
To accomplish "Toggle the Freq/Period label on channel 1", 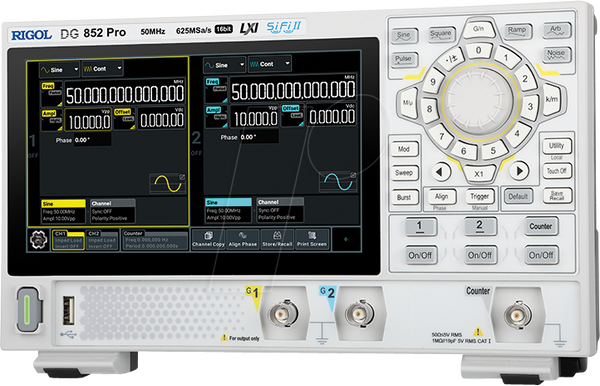I will (52, 93).
